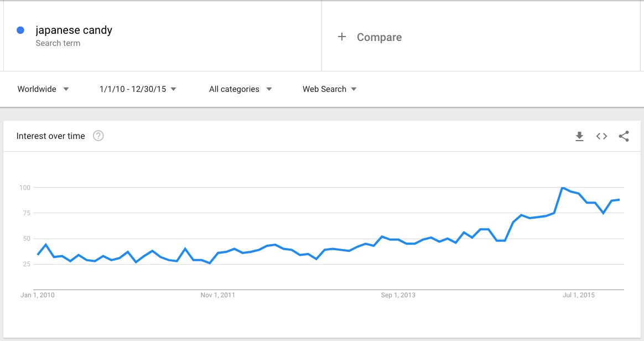The image size is (644, 341).
Task: Click the Jul 1, 2015 axis label
Action: coord(579,295)
